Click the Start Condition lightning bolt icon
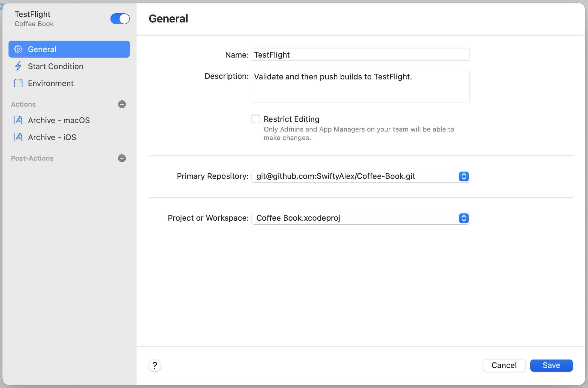588x388 pixels. tap(18, 66)
